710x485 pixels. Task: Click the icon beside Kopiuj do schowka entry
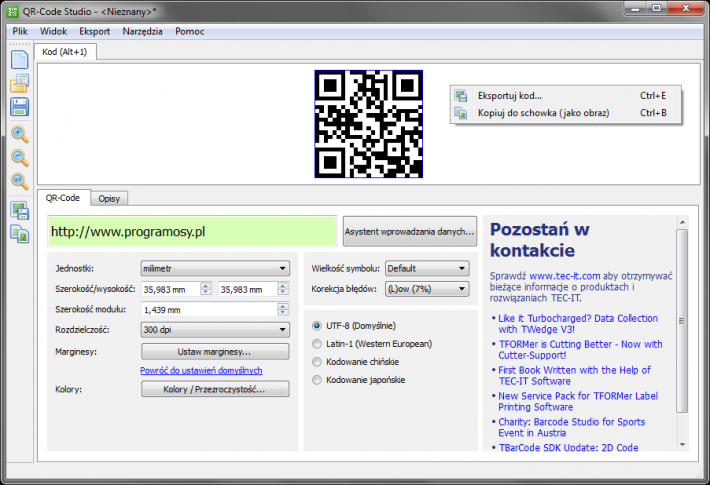pyautogui.click(x=461, y=113)
